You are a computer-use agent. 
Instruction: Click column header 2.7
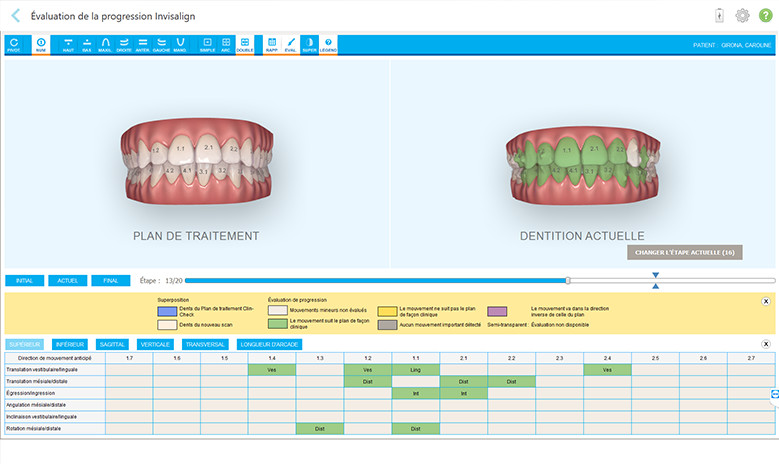751,358
